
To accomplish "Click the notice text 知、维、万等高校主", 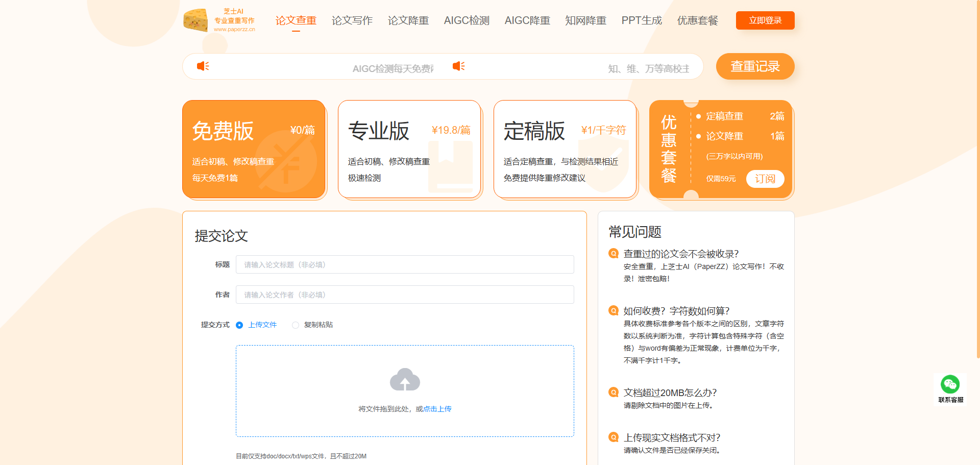I will (649, 68).
